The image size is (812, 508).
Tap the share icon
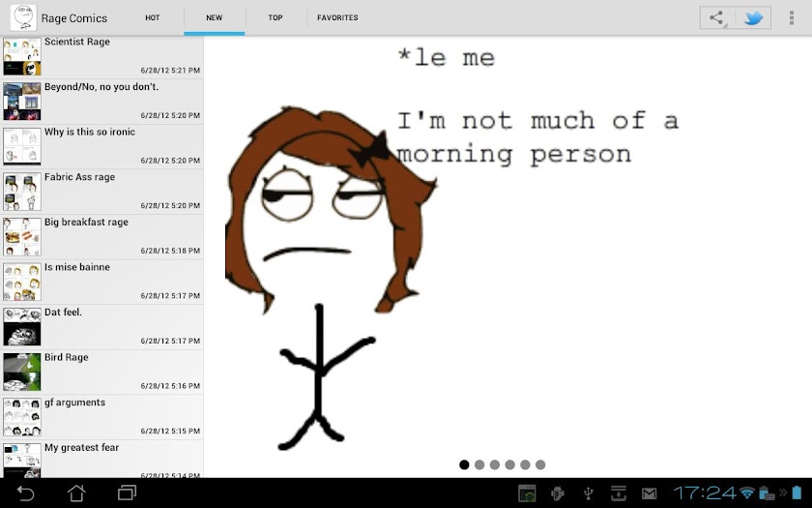point(717,17)
